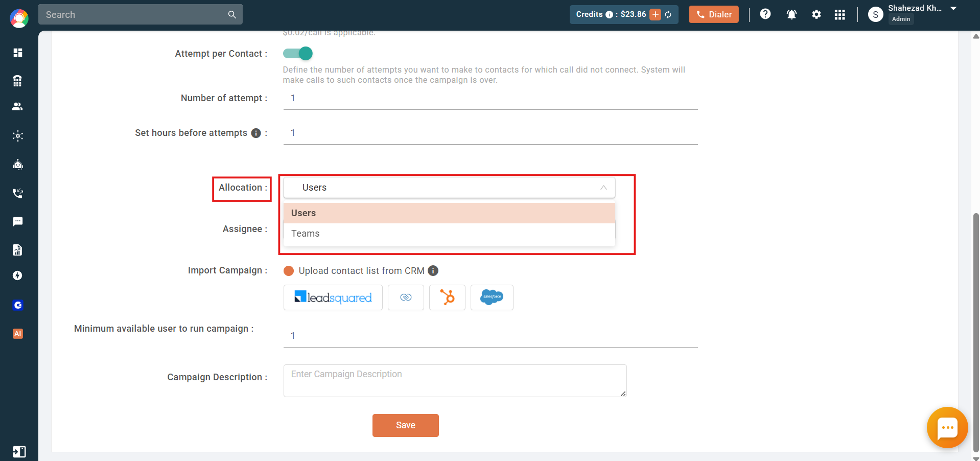Open the blue C app sidebar icon
This screenshot has height=461, width=980.
pyautogui.click(x=18, y=305)
